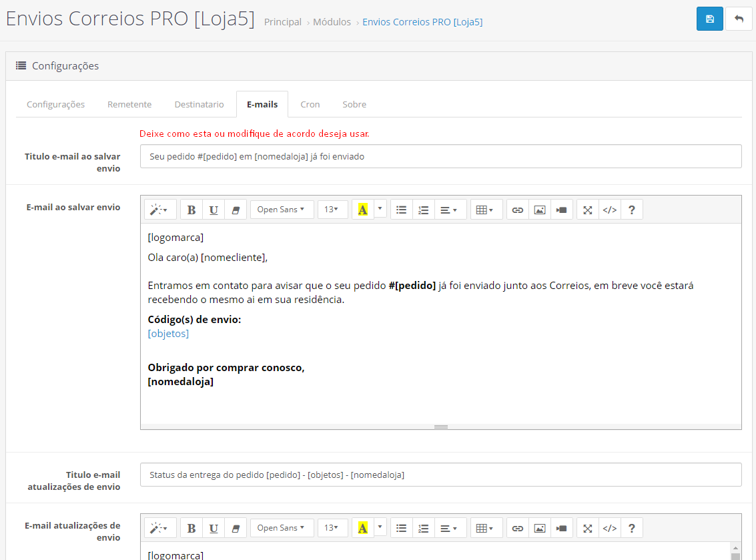Toggle underline in the second email editor
The height and width of the screenshot is (560, 756).
tap(214, 528)
